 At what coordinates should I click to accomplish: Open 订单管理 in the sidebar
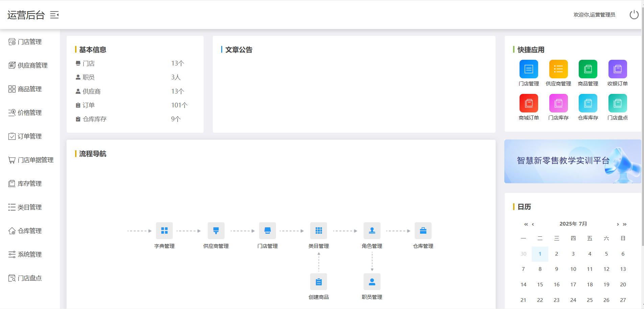pyautogui.click(x=30, y=136)
